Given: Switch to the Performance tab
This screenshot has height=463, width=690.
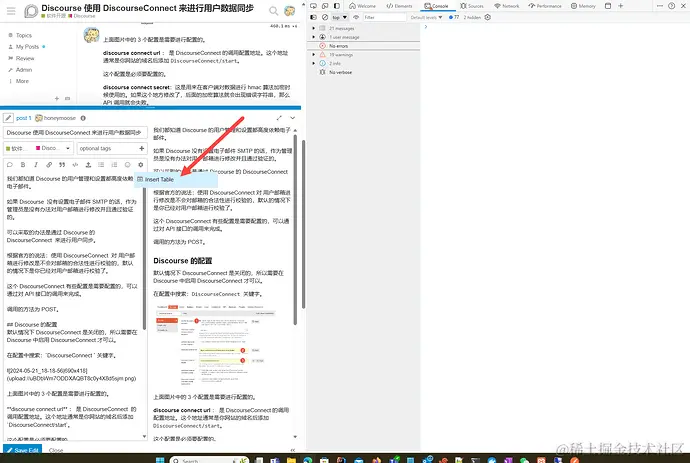Looking at the screenshot, I should 545,6.
